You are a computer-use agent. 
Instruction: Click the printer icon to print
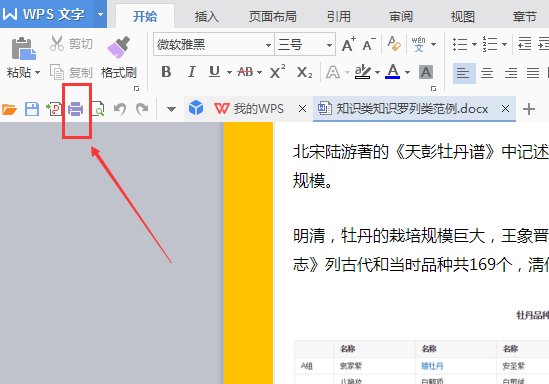point(76,109)
